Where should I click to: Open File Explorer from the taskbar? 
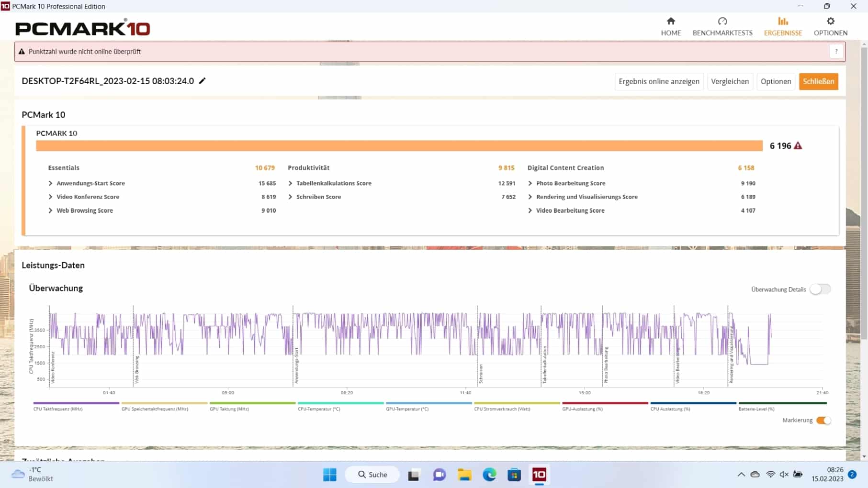[464, 475]
